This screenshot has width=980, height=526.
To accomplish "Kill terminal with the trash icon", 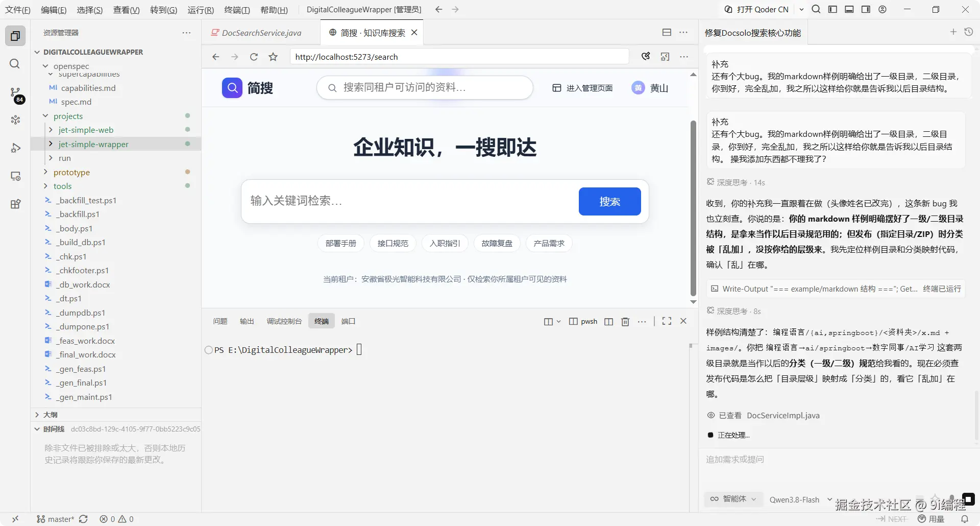I will pyautogui.click(x=625, y=321).
